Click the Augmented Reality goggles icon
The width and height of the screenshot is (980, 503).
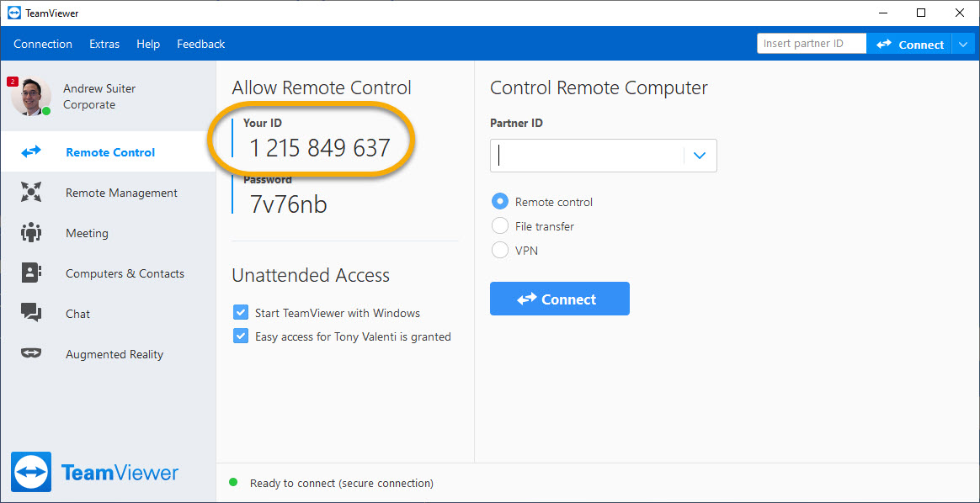click(x=30, y=353)
